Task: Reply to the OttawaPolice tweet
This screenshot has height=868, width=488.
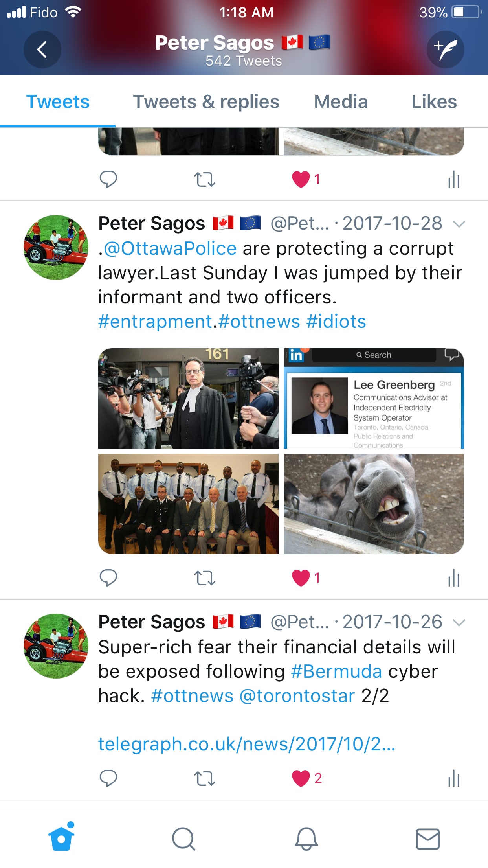Action: point(108,578)
